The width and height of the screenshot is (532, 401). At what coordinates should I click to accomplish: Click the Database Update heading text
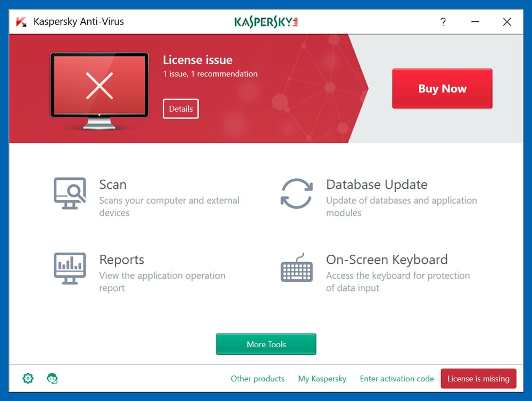[x=377, y=185]
